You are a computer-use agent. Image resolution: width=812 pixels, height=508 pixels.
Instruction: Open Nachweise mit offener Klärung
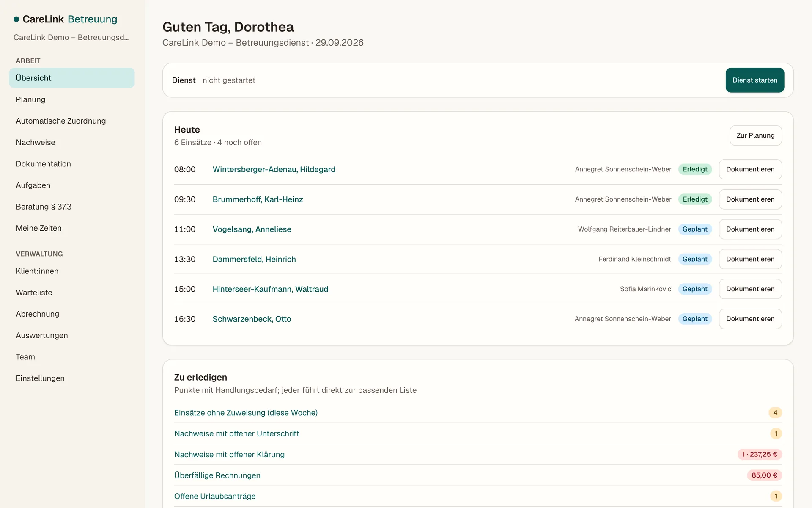(229, 455)
